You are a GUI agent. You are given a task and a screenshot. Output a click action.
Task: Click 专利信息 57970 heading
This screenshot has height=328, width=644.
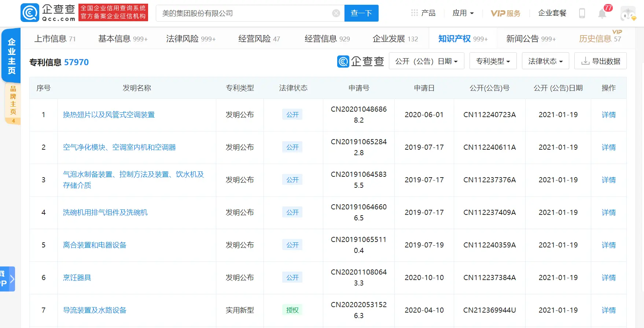[59, 62]
